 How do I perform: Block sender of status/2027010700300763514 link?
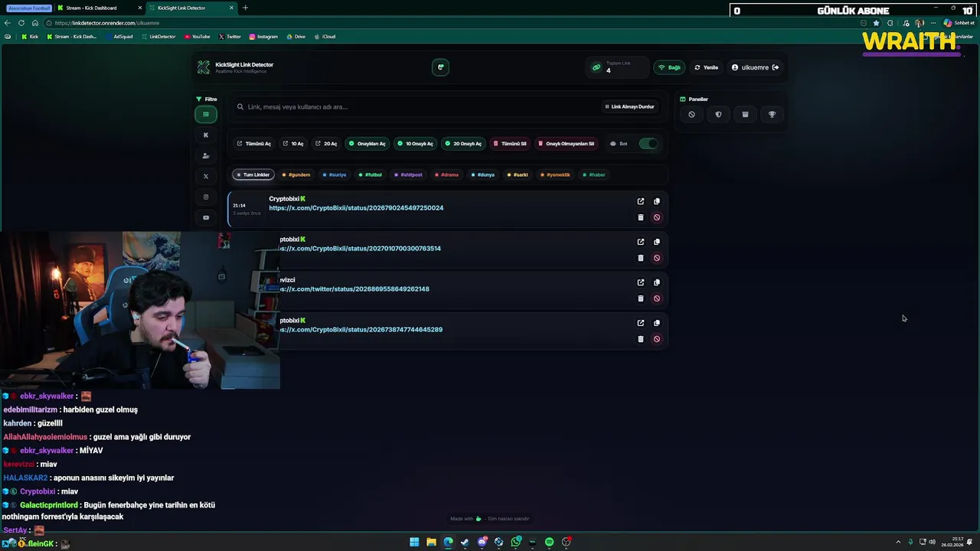tap(656, 258)
